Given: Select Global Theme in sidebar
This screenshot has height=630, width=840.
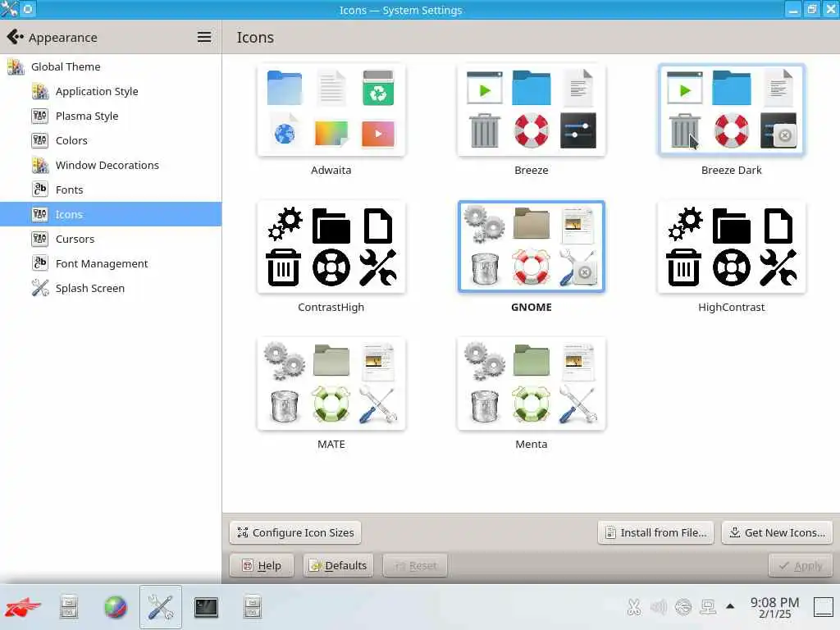Looking at the screenshot, I should tap(111, 67).
